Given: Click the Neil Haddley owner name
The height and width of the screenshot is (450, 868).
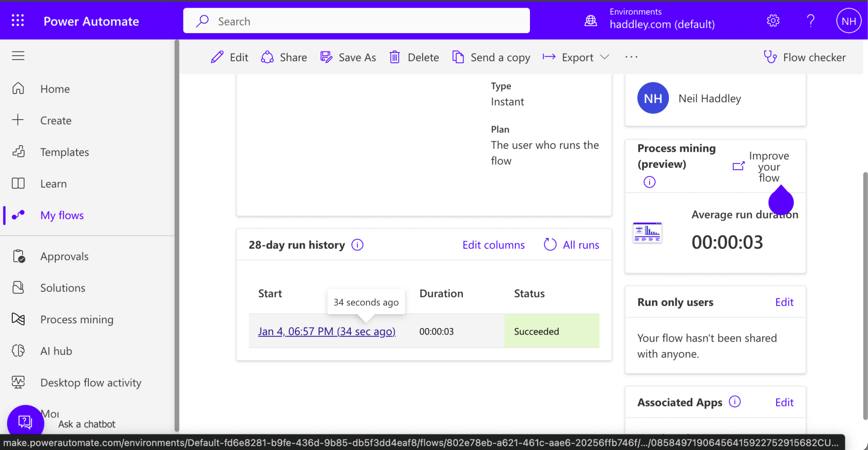Looking at the screenshot, I should tap(710, 98).
